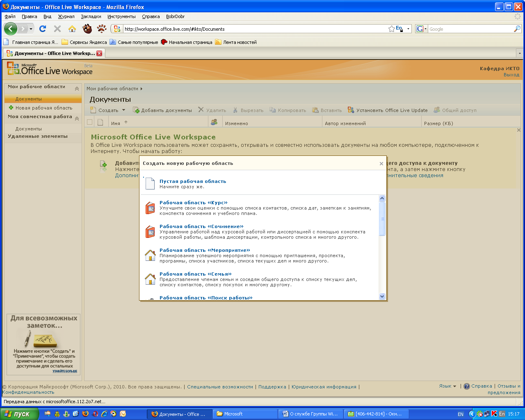Open the Правка menu

click(30, 16)
